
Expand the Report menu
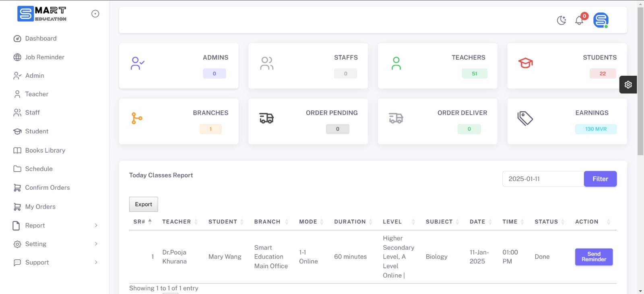(x=55, y=226)
